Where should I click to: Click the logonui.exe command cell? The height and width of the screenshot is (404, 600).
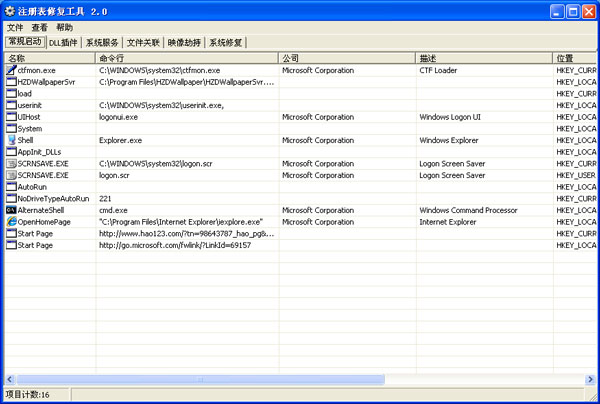[x=118, y=117]
